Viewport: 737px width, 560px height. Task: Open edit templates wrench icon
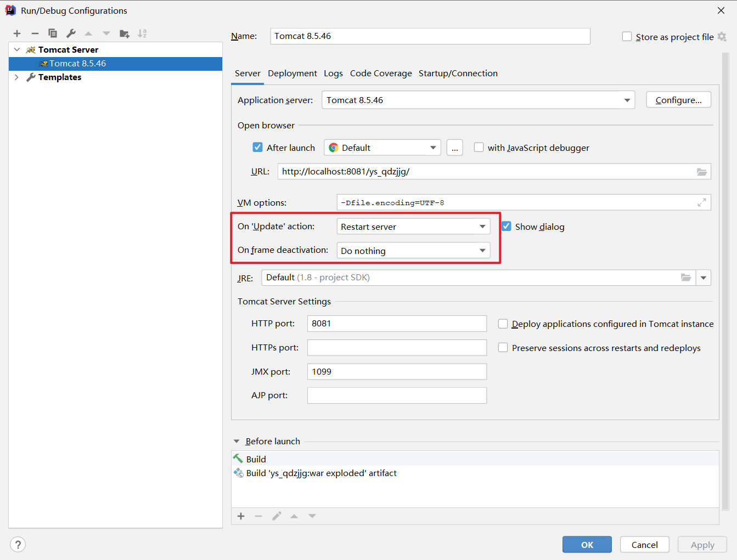(x=71, y=33)
